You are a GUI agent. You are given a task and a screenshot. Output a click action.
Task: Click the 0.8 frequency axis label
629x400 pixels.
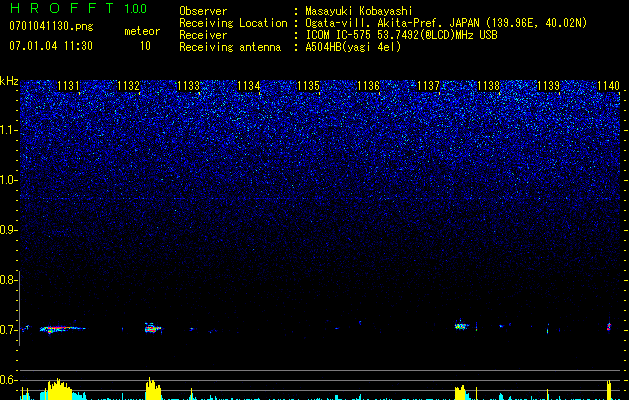(7, 280)
